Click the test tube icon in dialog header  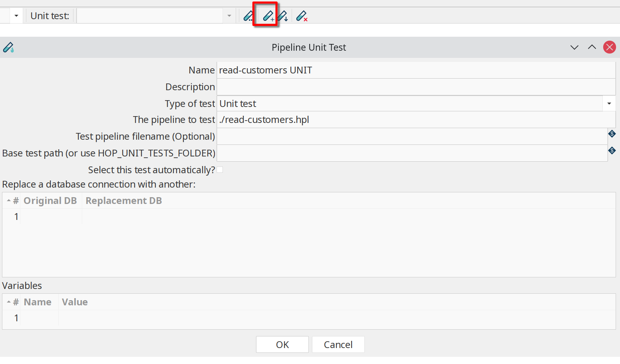pos(8,47)
